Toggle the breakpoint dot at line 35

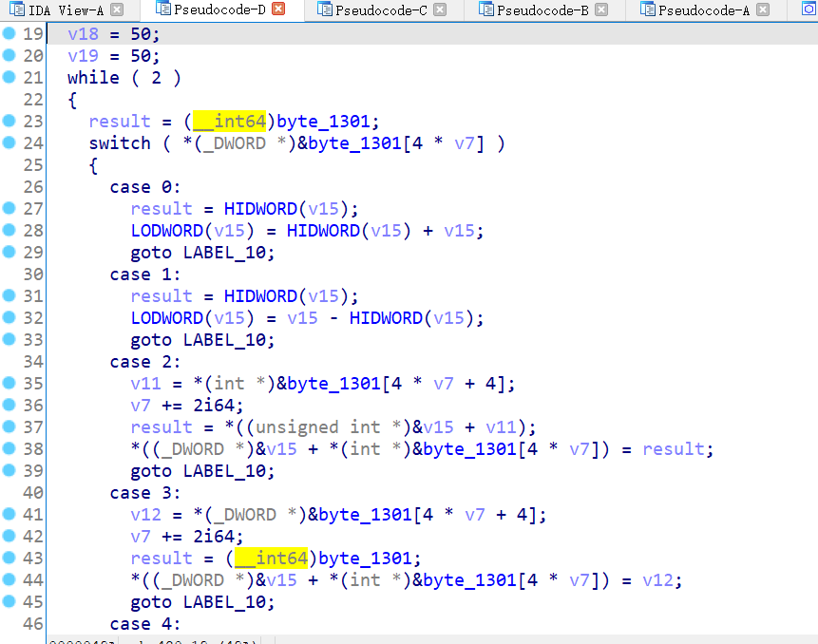pos(8,383)
